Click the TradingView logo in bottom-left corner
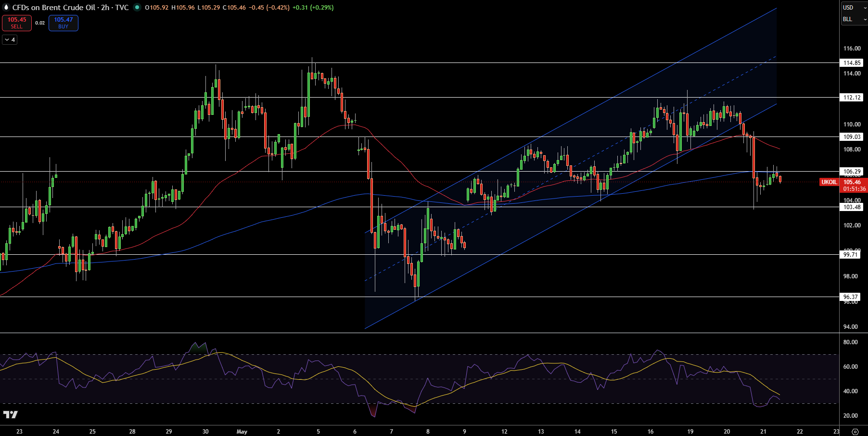 [x=11, y=414]
